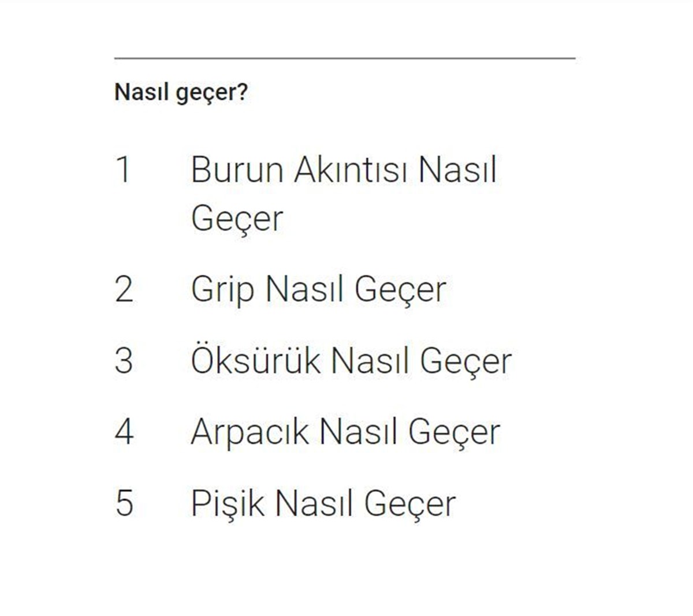Click the word 'Grip' in the second entry
Viewport: 693px width, 616px height.
222,290
